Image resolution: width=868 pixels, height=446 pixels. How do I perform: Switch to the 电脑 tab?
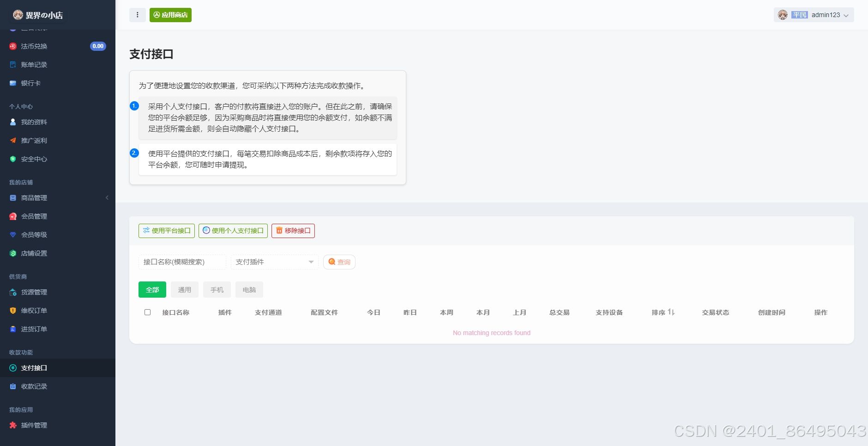[249, 289]
